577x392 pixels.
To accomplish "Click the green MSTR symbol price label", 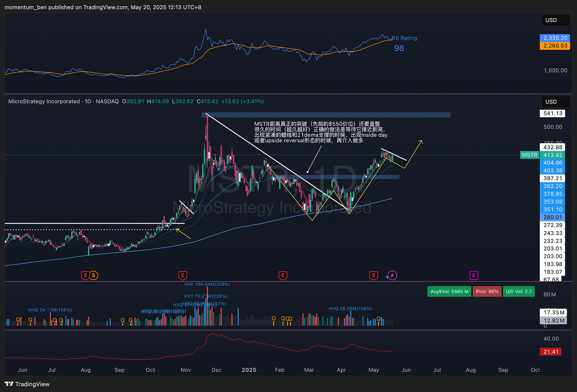I will 529,155.
